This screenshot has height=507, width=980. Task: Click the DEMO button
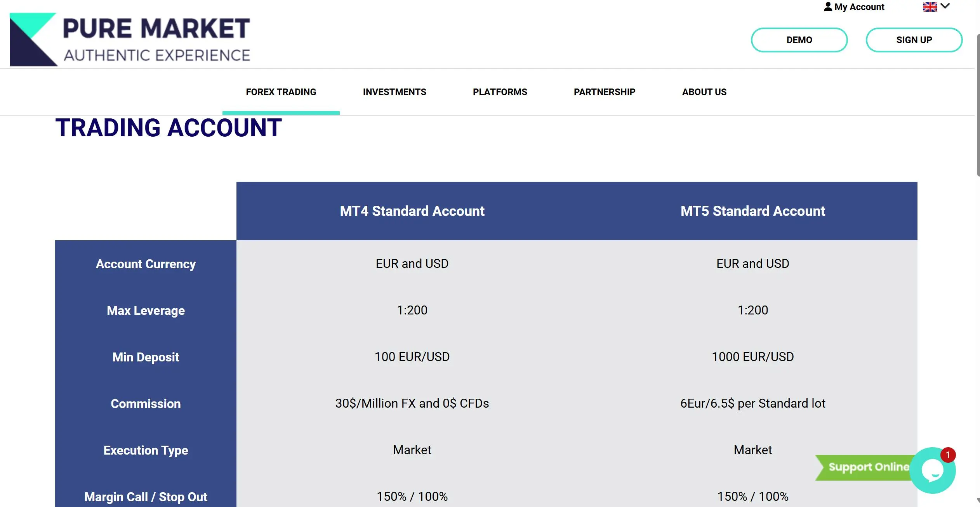799,40
